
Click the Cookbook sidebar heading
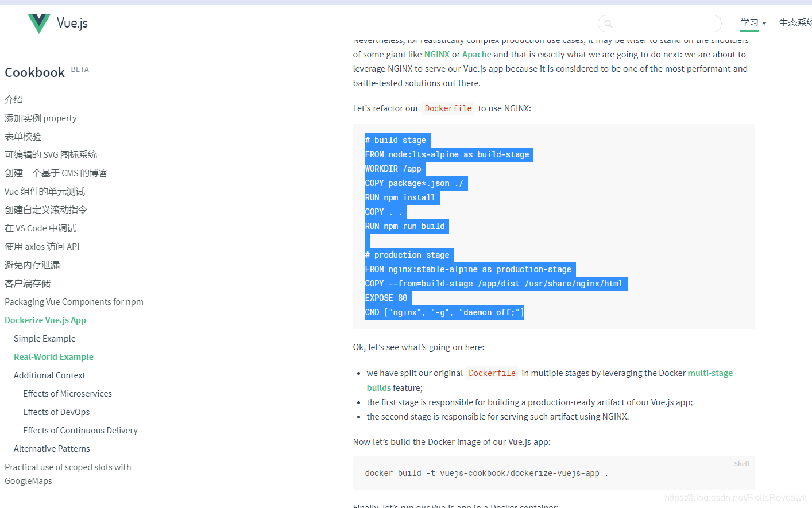[35, 72]
